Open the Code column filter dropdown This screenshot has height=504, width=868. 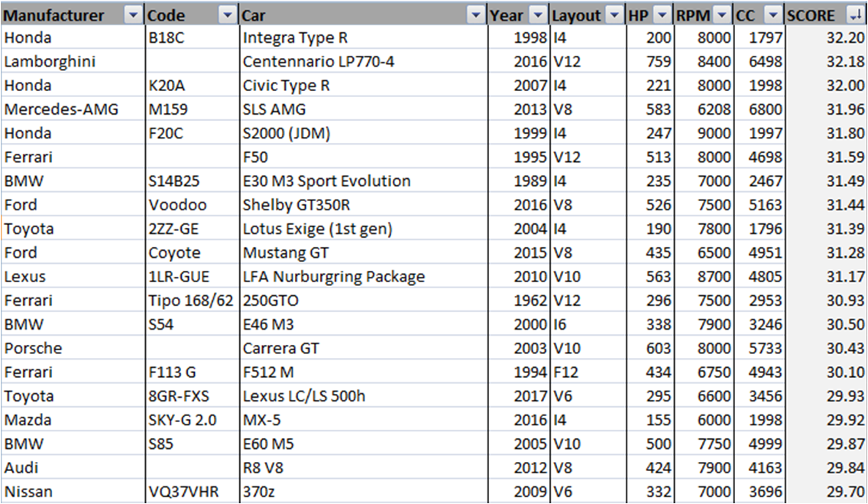click(x=228, y=15)
